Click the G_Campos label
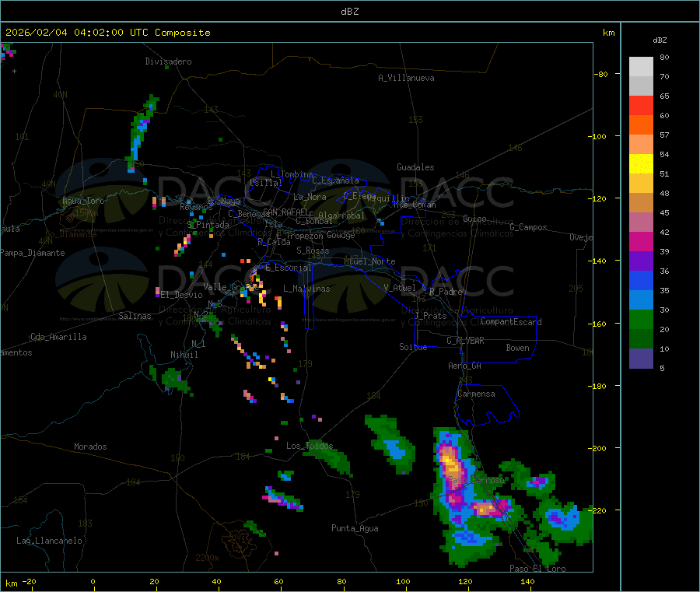 pos(528,227)
